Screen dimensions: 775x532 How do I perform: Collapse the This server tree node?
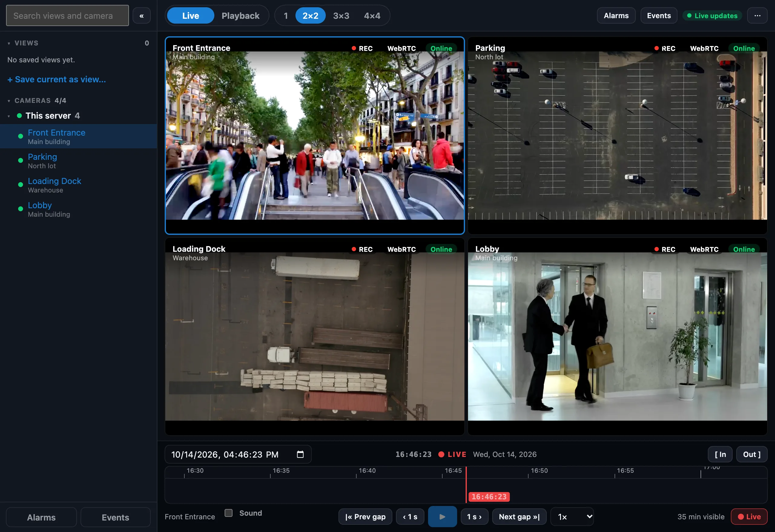coord(9,116)
